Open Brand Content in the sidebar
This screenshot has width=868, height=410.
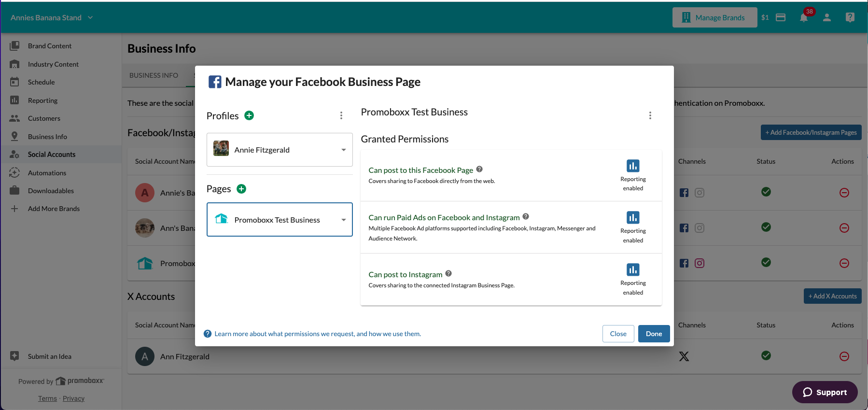[50, 46]
